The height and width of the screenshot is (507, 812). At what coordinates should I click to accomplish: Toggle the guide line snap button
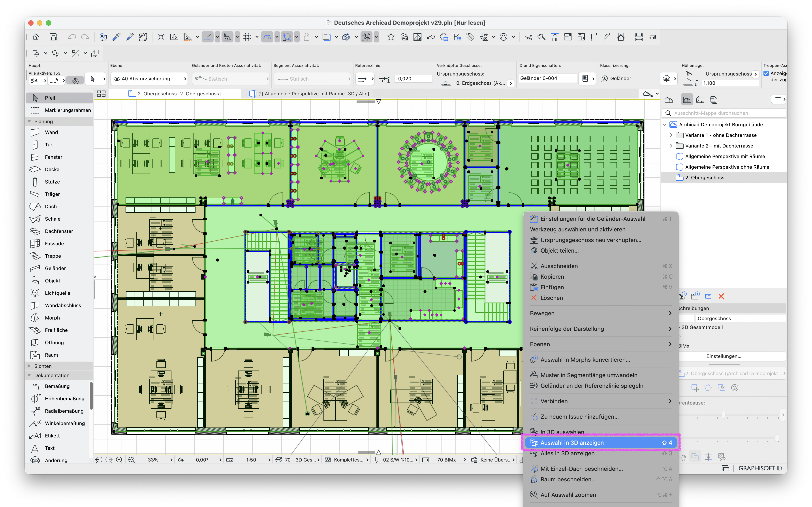pos(207,37)
